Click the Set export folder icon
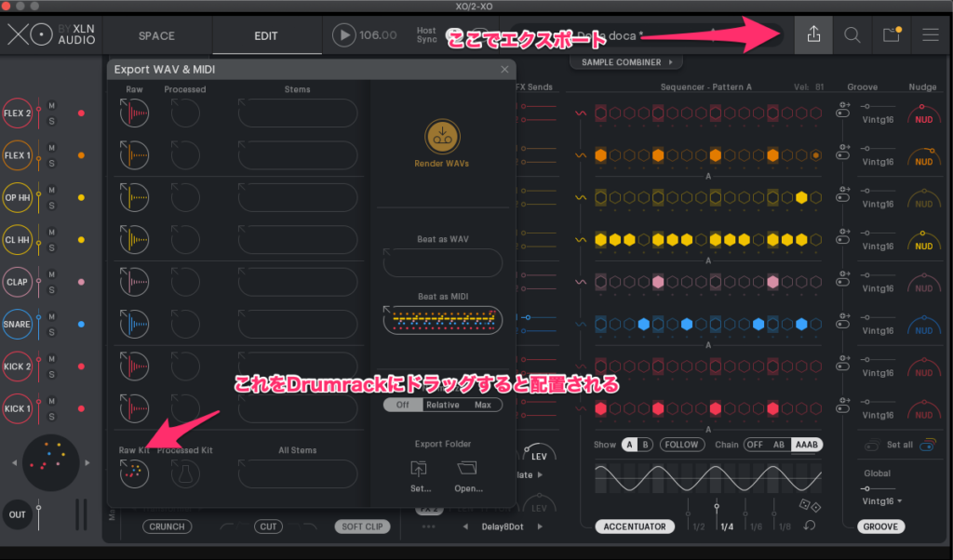953x560 pixels. 421,470
